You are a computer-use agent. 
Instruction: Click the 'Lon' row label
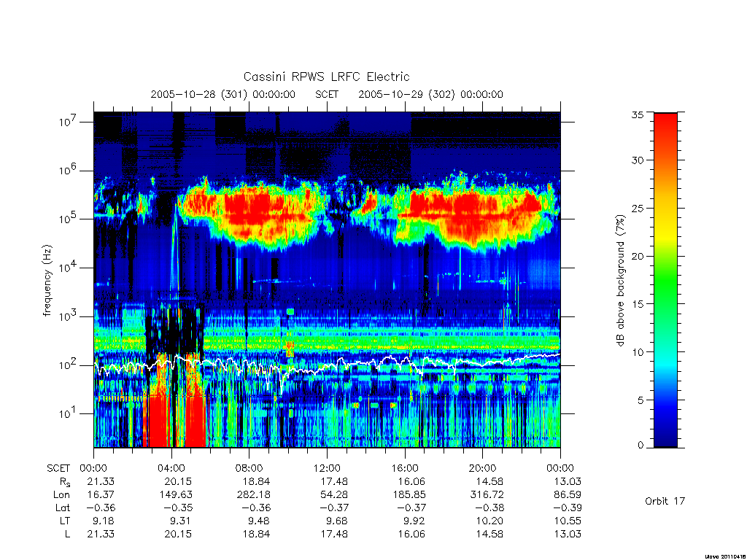61,495
